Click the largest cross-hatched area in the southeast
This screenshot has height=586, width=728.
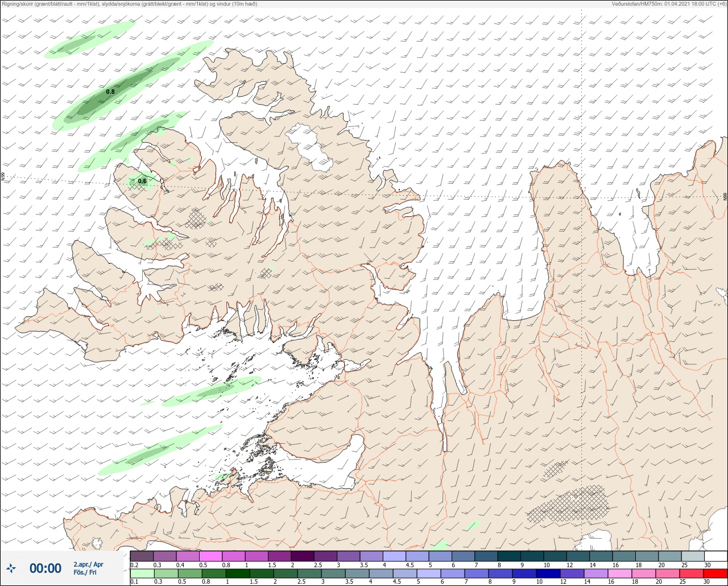[x=567, y=505]
